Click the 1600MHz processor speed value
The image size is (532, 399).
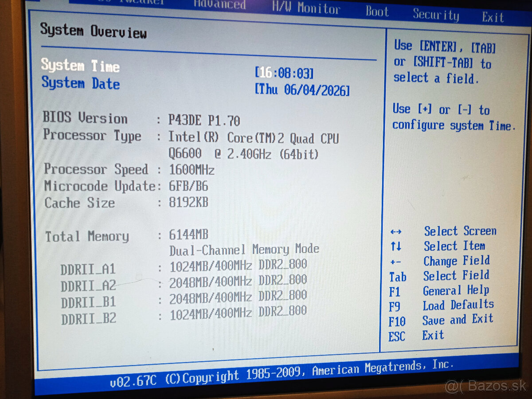(192, 170)
